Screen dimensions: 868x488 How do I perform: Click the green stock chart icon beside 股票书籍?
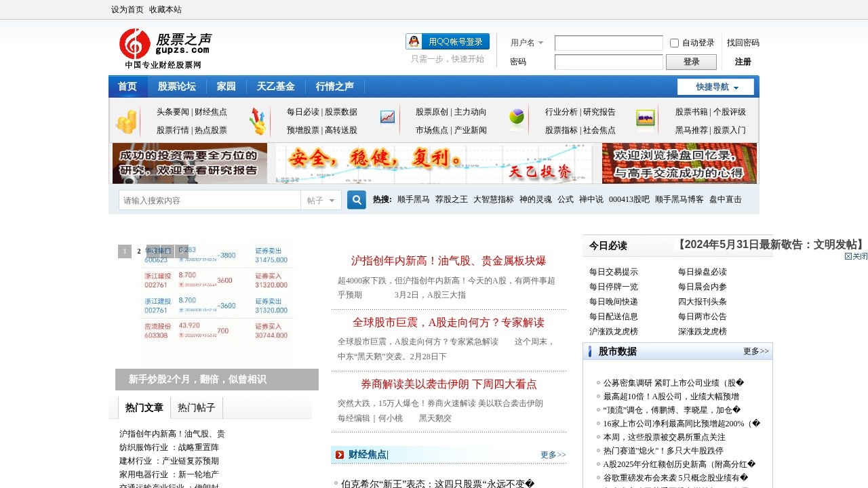pos(645,117)
